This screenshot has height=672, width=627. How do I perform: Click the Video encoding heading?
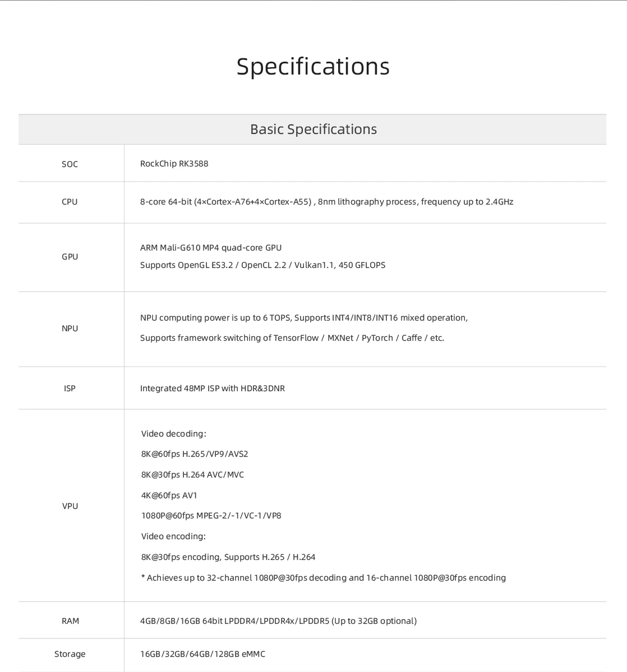pos(173,536)
